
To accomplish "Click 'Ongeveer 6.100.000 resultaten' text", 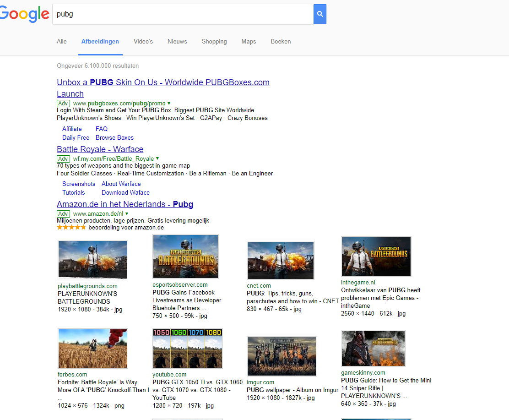I will click(97, 65).
